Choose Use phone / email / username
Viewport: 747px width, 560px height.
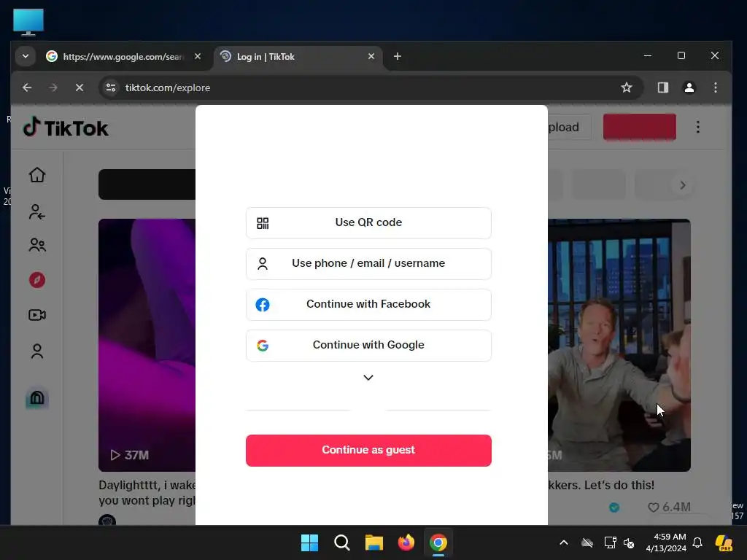click(368, 264)
